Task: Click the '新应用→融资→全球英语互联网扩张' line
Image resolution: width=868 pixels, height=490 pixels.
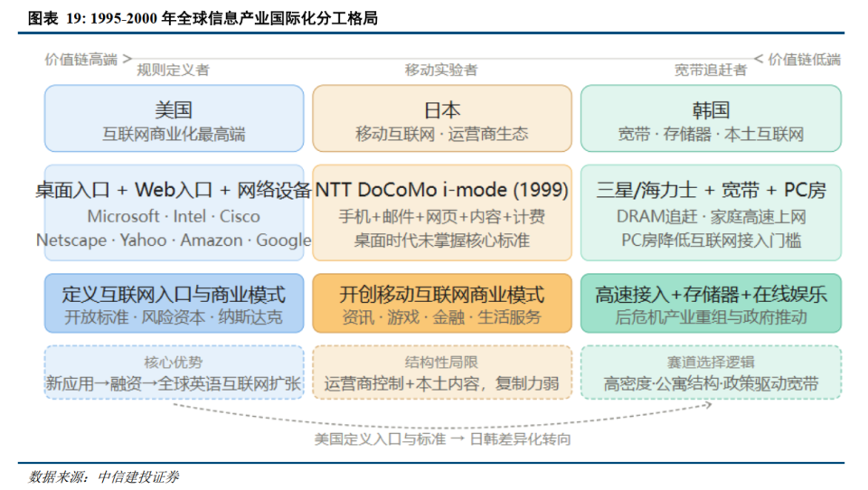Action: (x=174, y=383)
